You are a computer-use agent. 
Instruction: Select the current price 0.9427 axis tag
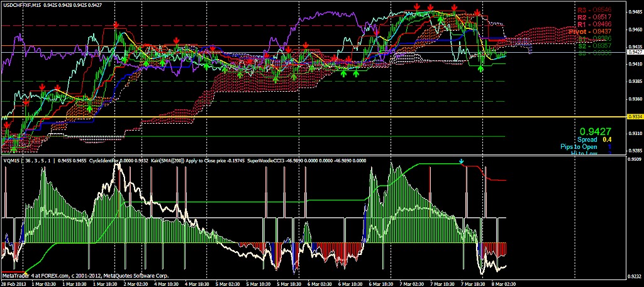[635, 53]
